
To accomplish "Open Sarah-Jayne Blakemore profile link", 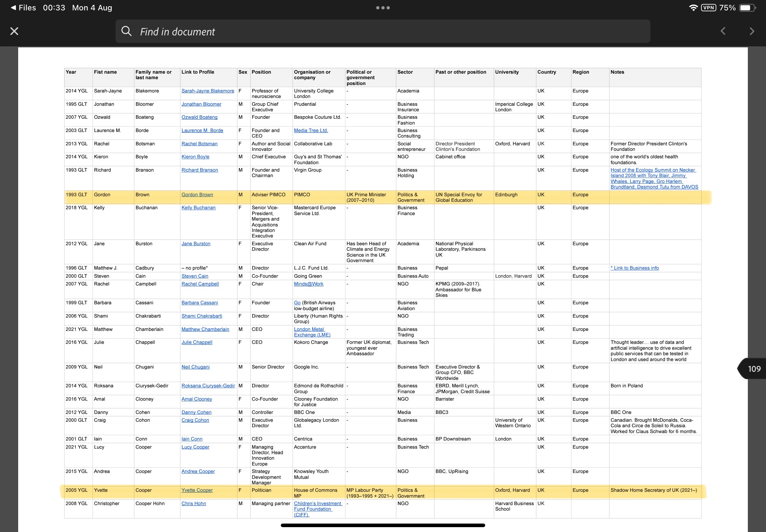I will tap(208, 91).
